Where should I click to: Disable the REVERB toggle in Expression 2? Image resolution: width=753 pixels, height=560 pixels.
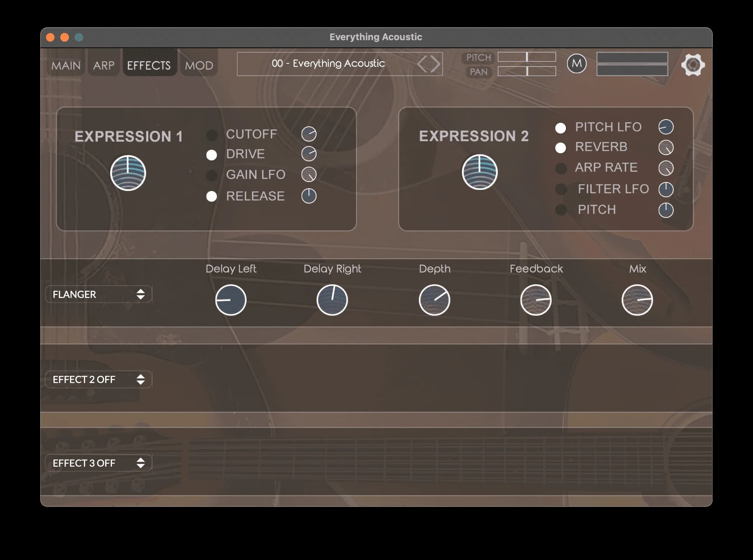point(561,147)
